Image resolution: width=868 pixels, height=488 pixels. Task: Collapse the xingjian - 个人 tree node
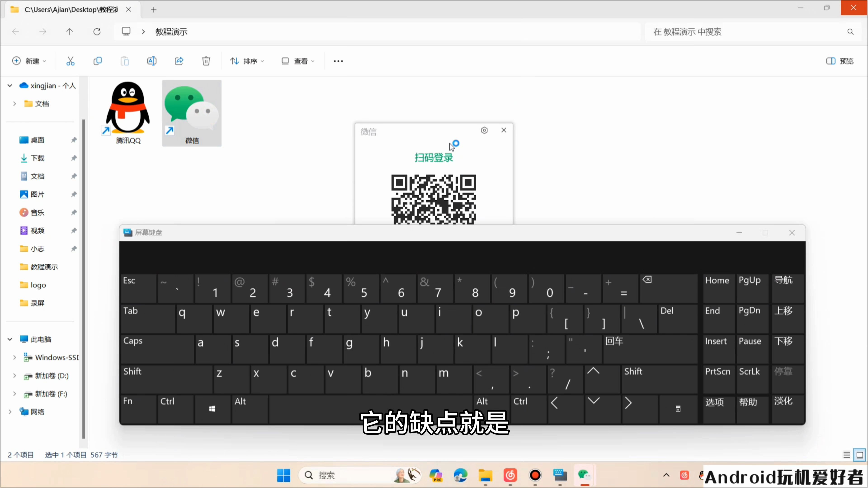(x=9, y=86)
